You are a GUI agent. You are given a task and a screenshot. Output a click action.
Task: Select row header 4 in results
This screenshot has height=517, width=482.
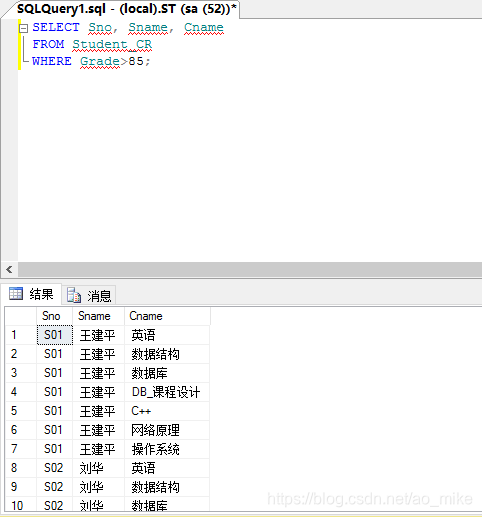point(21,392)
